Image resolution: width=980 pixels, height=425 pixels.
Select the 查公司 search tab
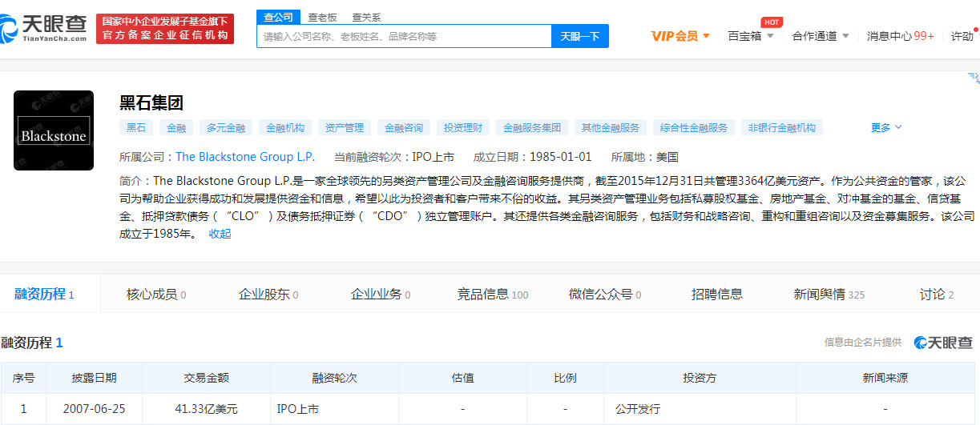278,17
